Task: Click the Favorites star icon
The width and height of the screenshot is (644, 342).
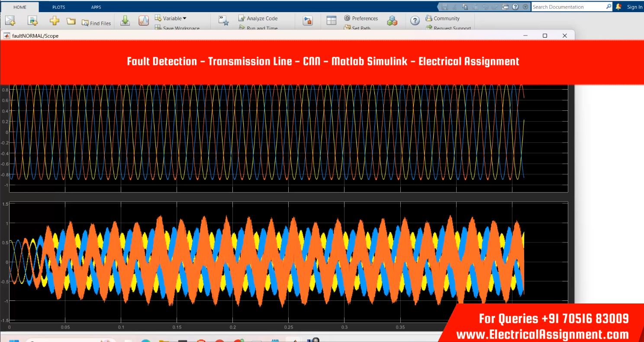Action: (x=223, y=21)
